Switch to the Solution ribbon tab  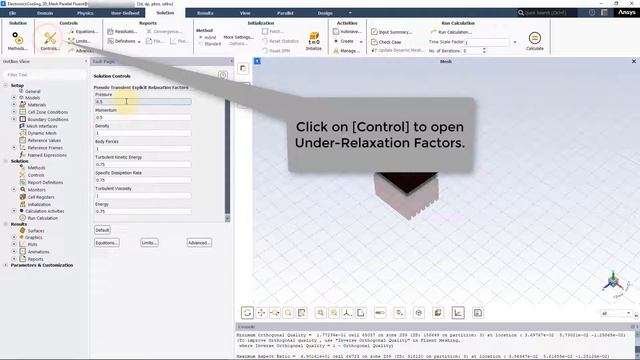[165, 13]
